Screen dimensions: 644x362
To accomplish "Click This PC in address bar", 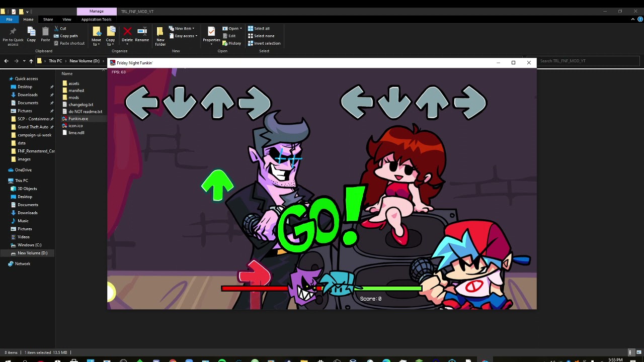I will 55,61.
